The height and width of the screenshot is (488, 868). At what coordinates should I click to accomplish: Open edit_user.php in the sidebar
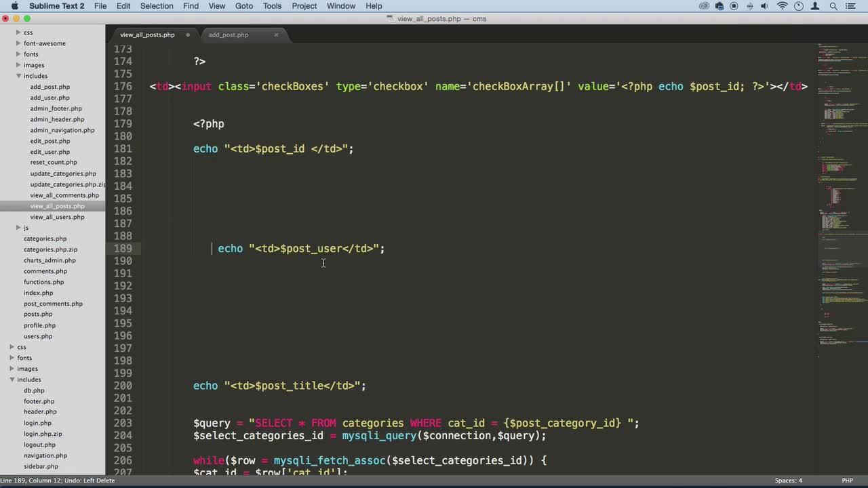tap(50, 152)
